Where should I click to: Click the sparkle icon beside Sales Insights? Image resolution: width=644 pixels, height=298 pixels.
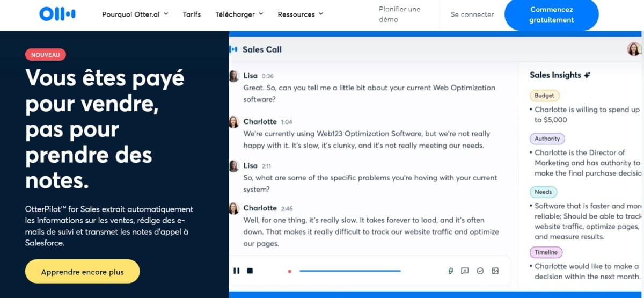click(587, 75)
